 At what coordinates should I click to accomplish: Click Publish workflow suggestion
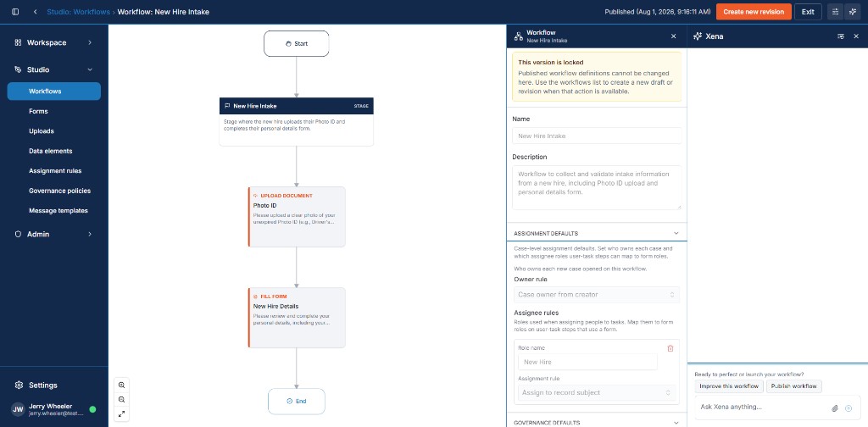793,386
